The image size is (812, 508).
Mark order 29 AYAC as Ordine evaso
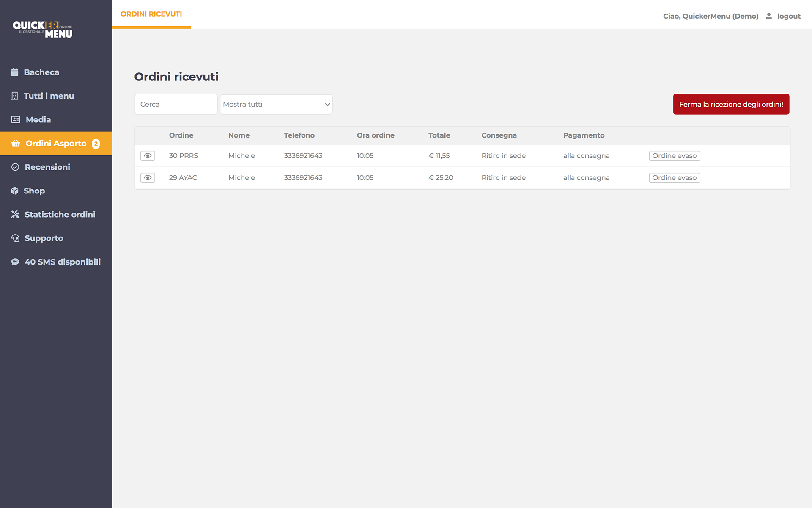coord(675,178)
